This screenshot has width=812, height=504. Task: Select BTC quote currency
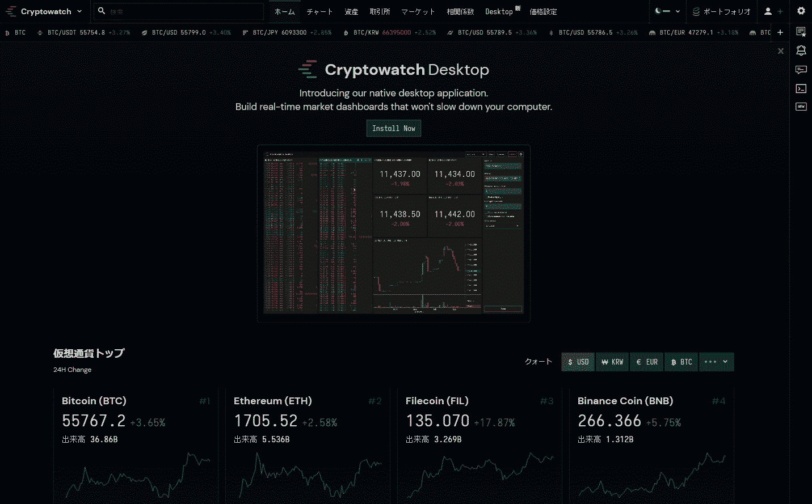point(681,362)
